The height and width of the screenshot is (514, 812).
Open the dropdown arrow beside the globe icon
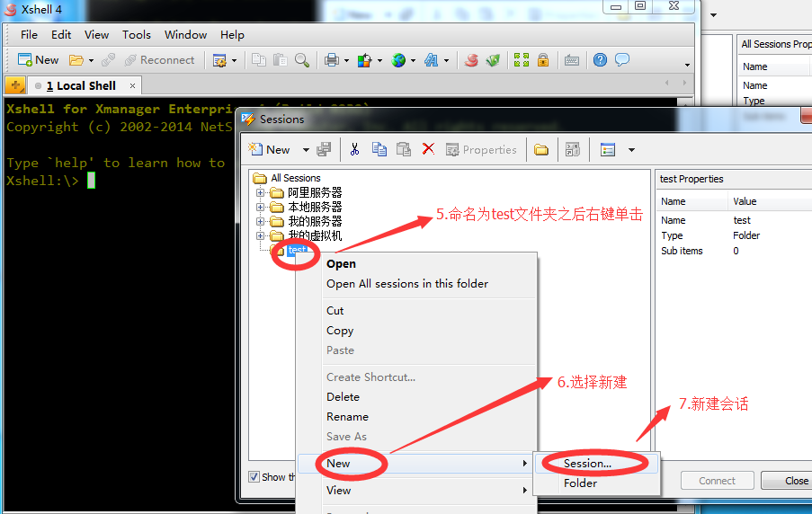pyautogui.click(x=413, y=60)
